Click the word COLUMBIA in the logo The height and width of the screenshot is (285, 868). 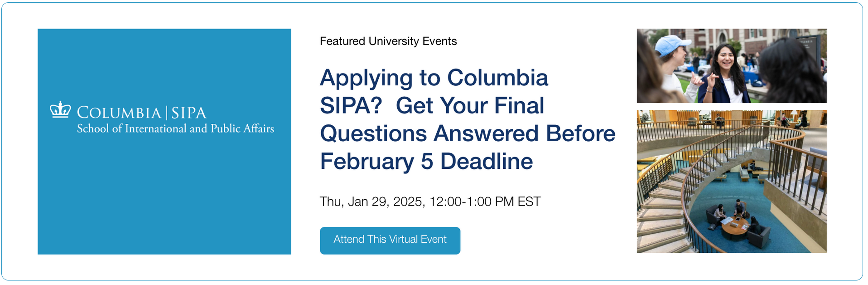click(x=119, y=113)
